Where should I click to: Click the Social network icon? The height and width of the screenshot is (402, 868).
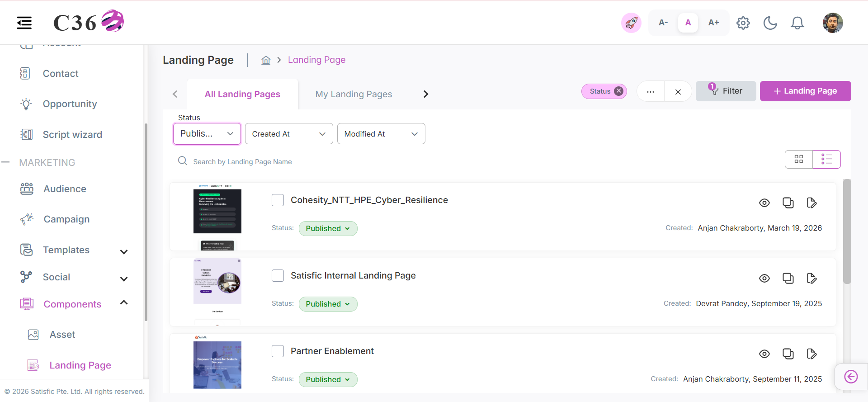pos(26,277)
